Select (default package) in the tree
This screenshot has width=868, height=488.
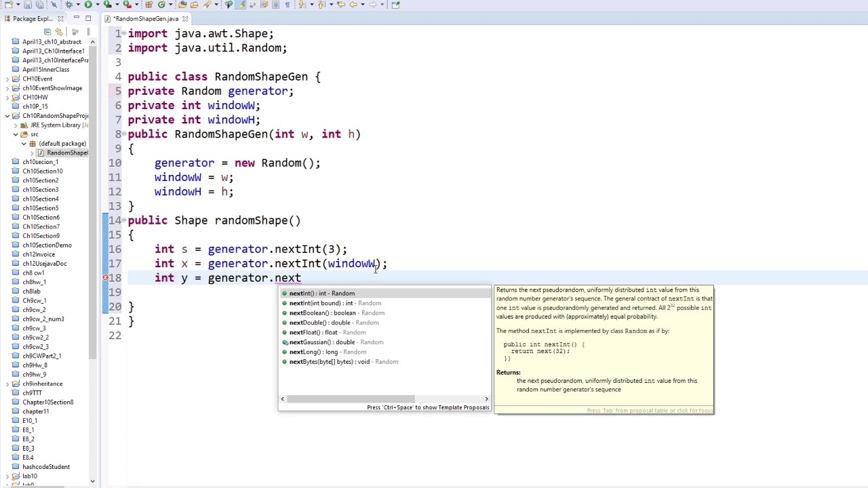62,144
